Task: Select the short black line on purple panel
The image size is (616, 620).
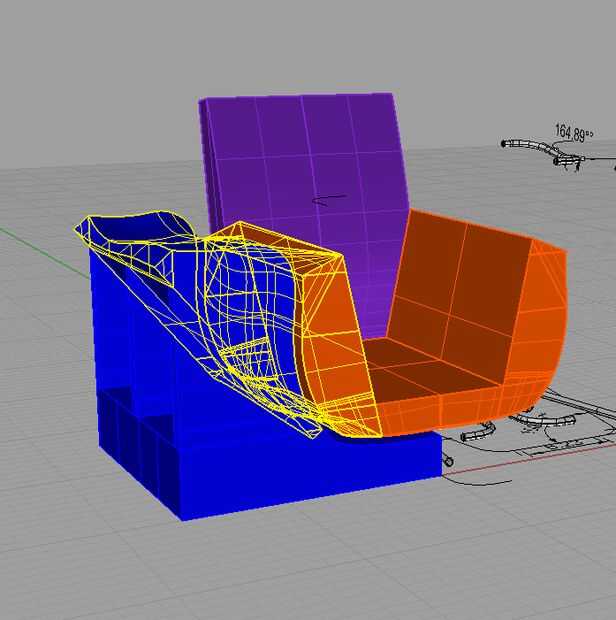Action: point(329,200)
